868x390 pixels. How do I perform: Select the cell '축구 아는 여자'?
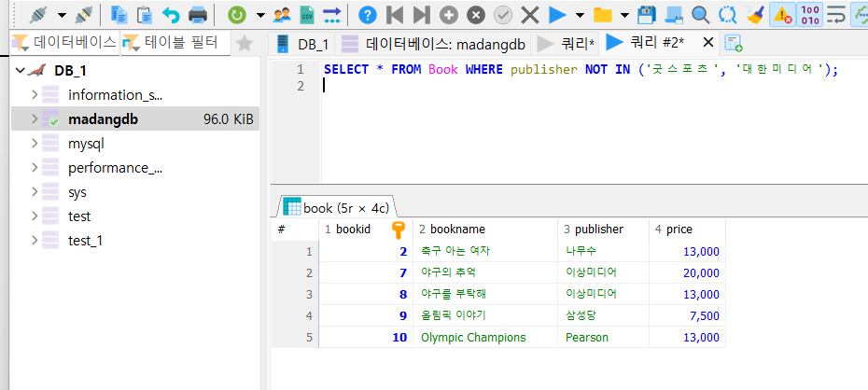pyautogui.click(x=485, y=252)
